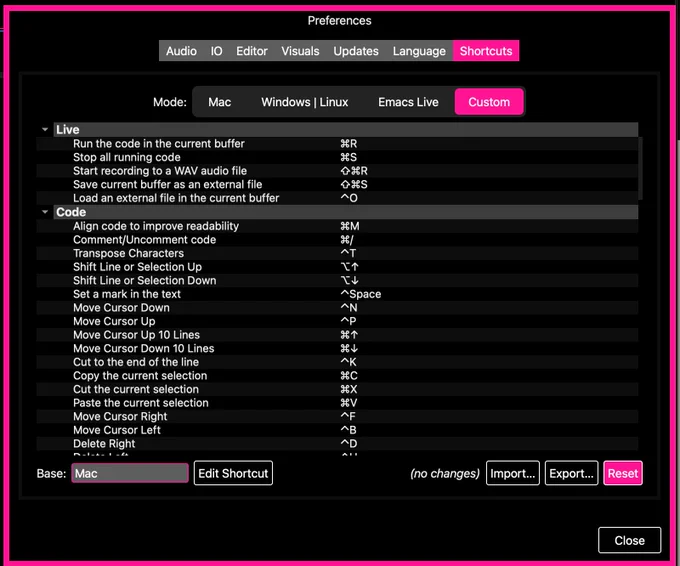Close the Preferences dialog

coord(629,540)
